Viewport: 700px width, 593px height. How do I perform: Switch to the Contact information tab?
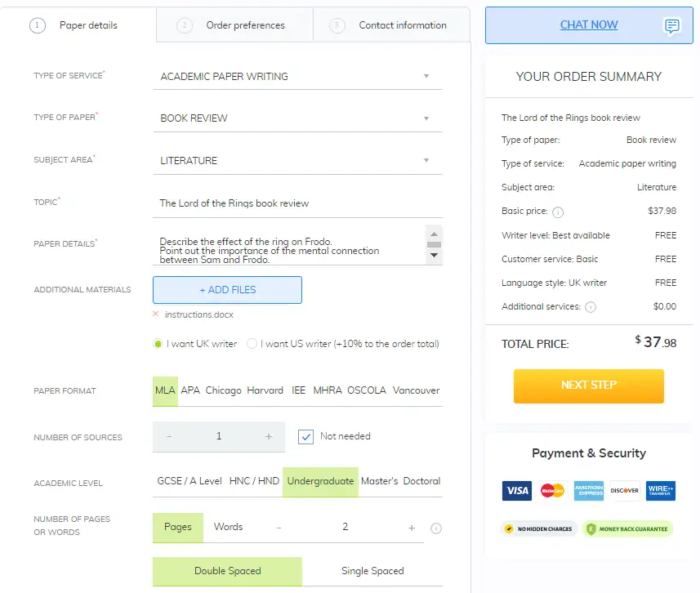402,25
